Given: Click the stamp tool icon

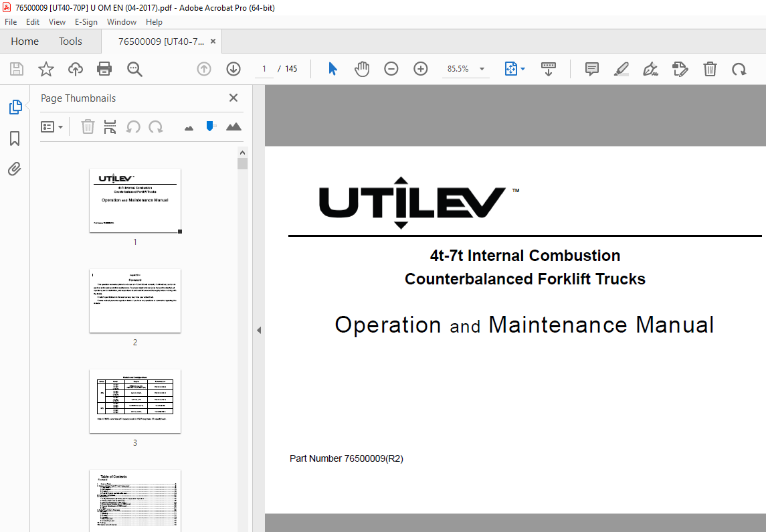Looking at the screenshot, I should click(680, 69).
